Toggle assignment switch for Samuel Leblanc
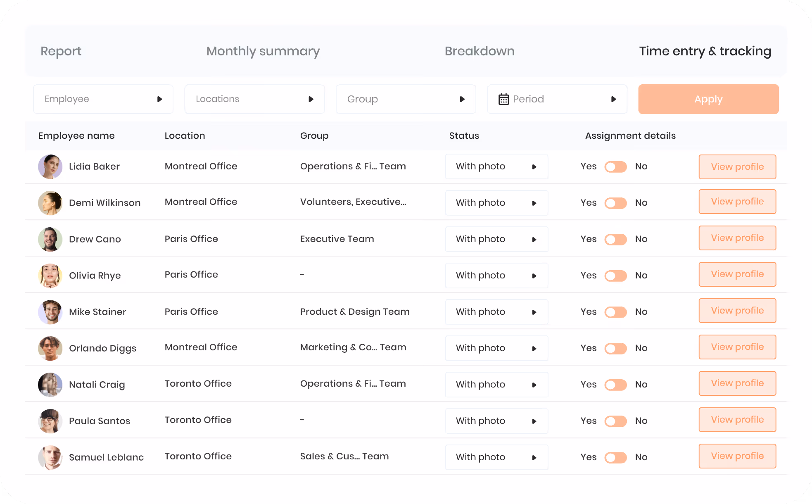Viewport: 812px width, 504px height. 615,457
